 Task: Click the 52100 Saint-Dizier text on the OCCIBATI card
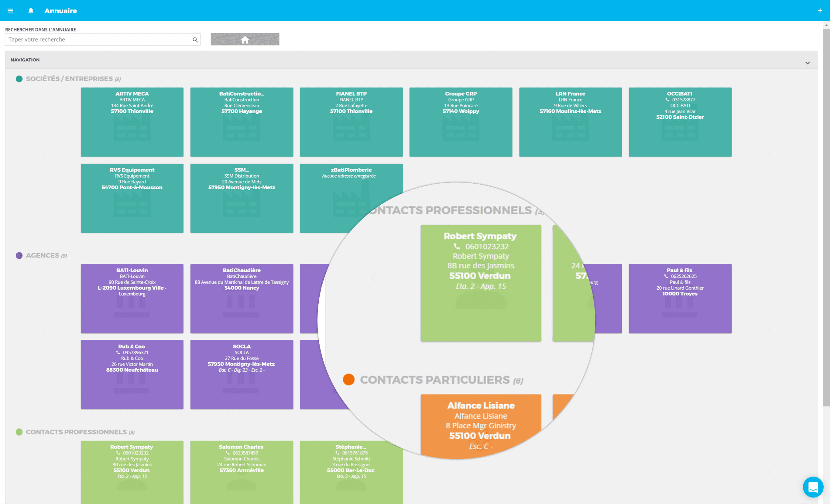680,117
